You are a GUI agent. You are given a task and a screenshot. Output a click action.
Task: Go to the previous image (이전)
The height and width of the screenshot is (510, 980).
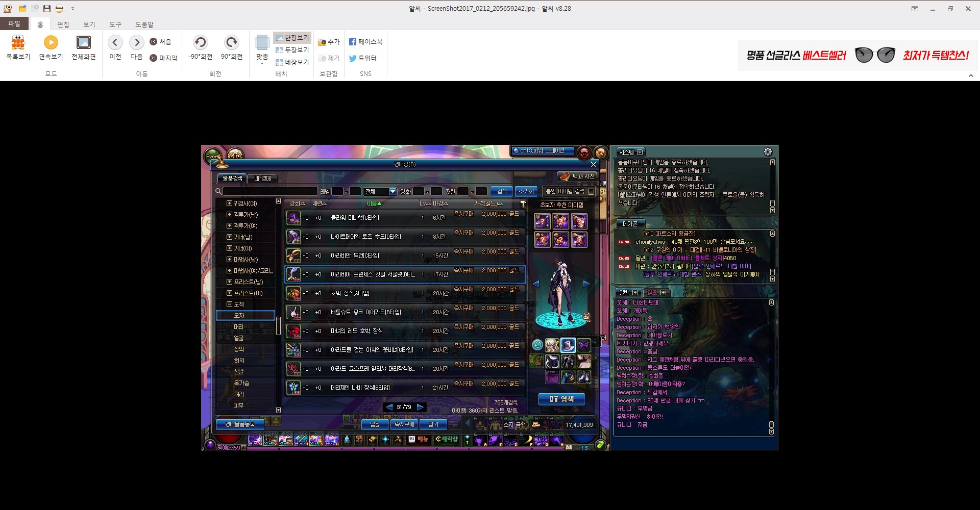pyautogui.click(x=115, y=47)
